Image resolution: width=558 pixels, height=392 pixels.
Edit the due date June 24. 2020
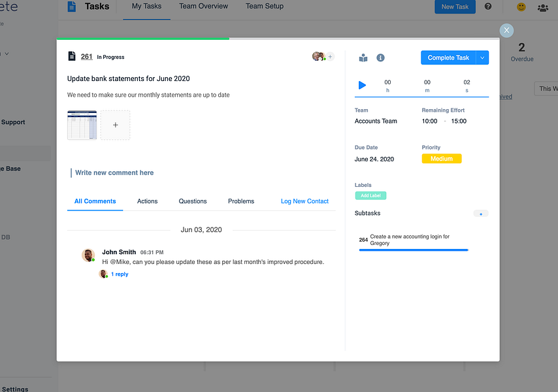click(x=374, y=159)
